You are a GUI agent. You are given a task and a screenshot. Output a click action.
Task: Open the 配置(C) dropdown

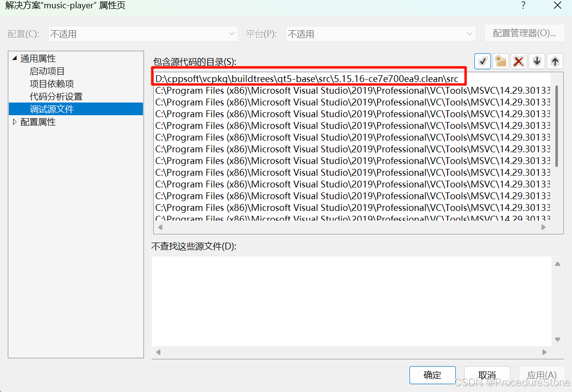tap(143, 34)
